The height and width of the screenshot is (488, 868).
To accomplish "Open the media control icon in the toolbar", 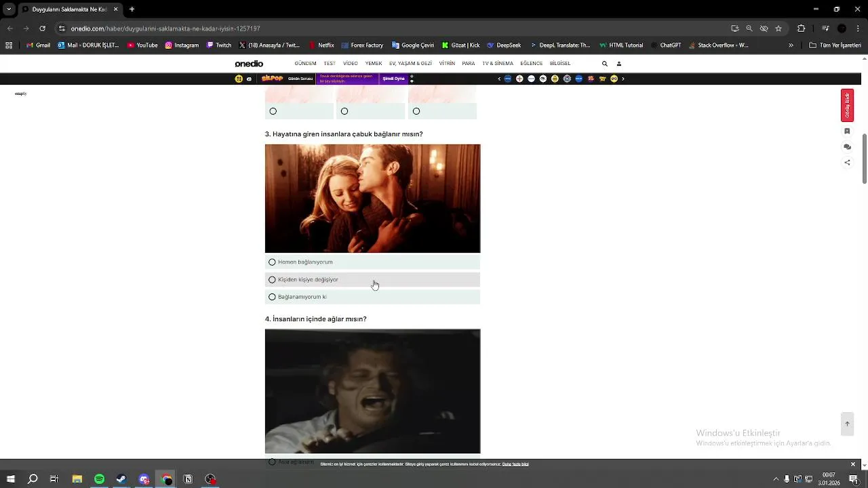I will click(825, 28).
